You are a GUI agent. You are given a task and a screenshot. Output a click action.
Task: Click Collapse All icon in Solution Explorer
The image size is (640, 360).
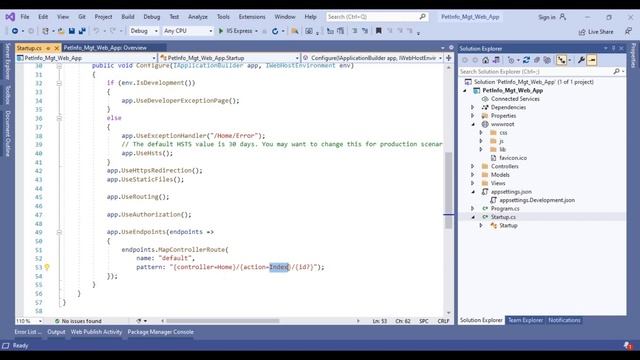coord(537,60)
